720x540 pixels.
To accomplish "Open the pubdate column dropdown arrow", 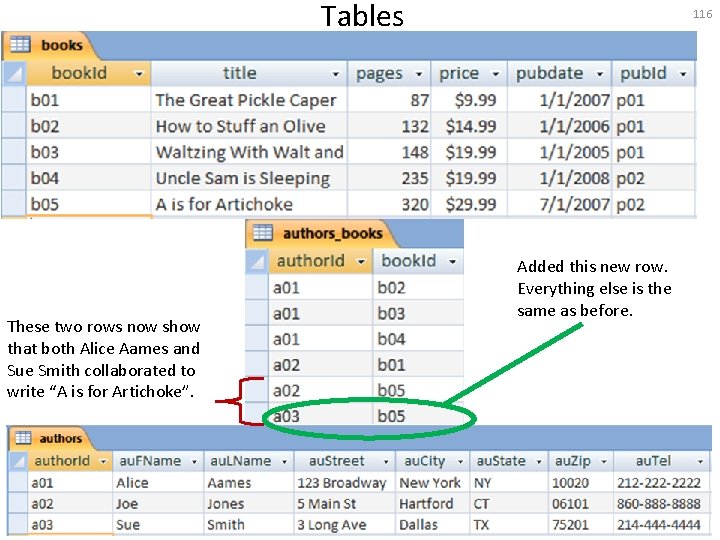I will tap(600, 74).
